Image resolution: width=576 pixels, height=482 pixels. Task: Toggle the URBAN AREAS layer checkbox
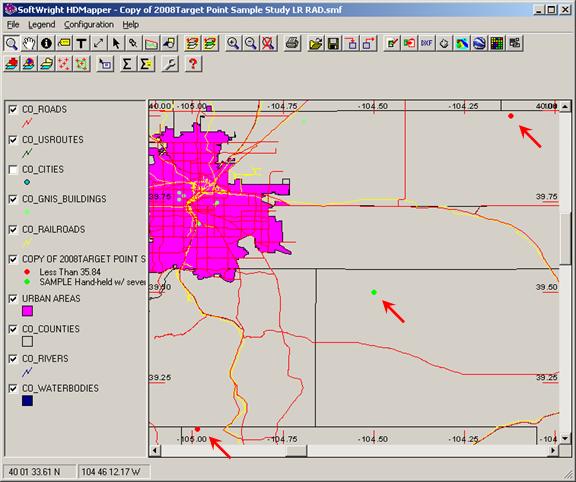[13, 299]
